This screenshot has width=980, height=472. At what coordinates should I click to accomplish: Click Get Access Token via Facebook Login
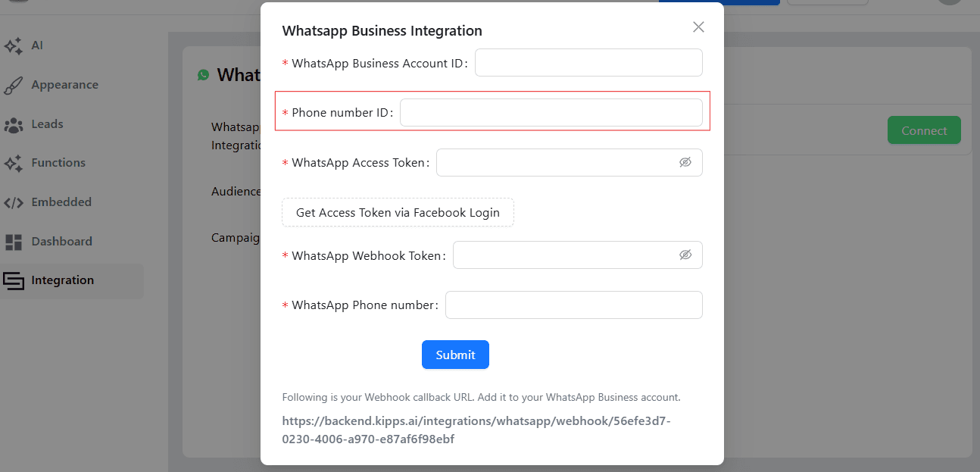(398, 212)
